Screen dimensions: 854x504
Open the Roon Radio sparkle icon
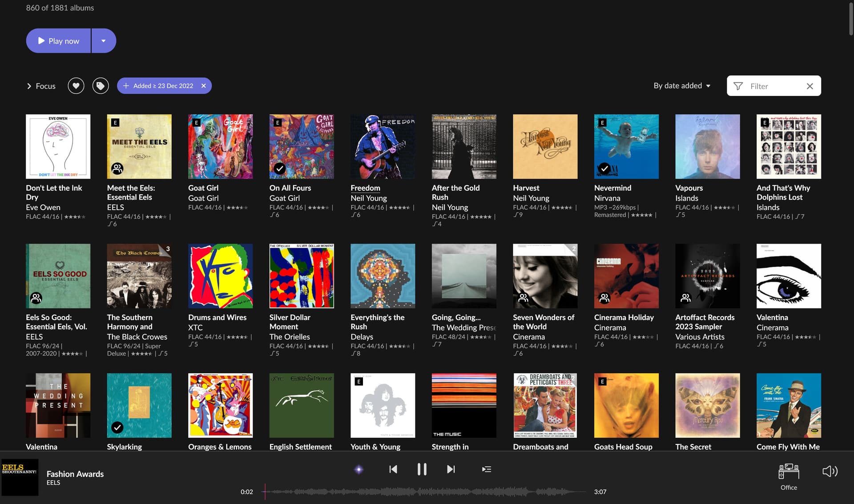359,469
